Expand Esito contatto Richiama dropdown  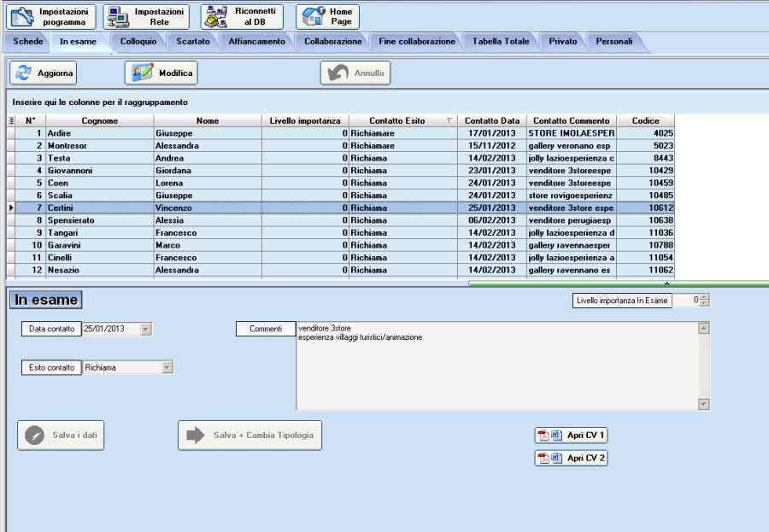click(167, 367)
